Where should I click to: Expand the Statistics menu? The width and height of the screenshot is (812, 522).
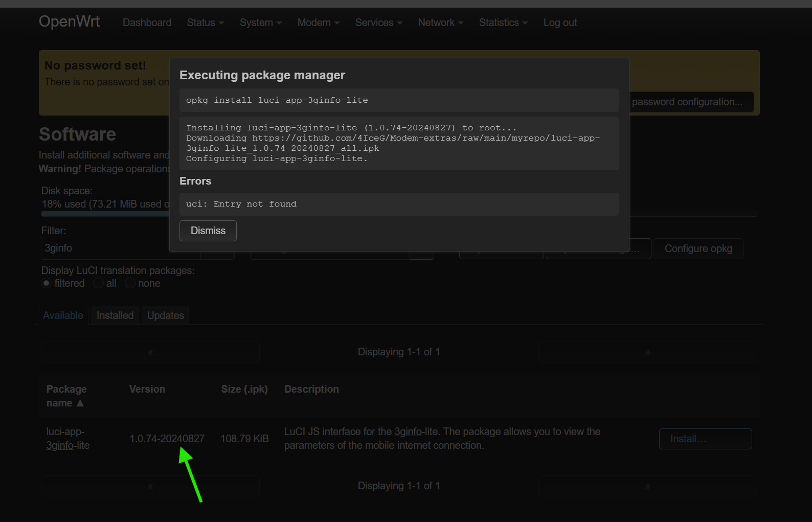click(503, 22)
